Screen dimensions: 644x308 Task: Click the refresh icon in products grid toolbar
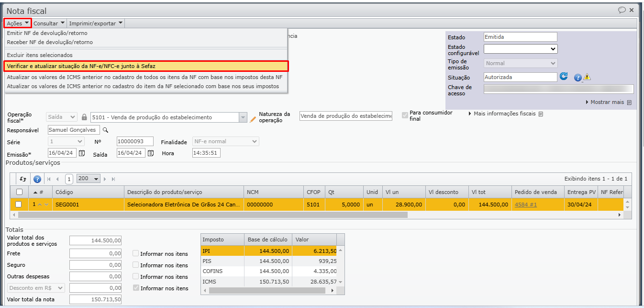pyautogui.click(x=23, y=179)
